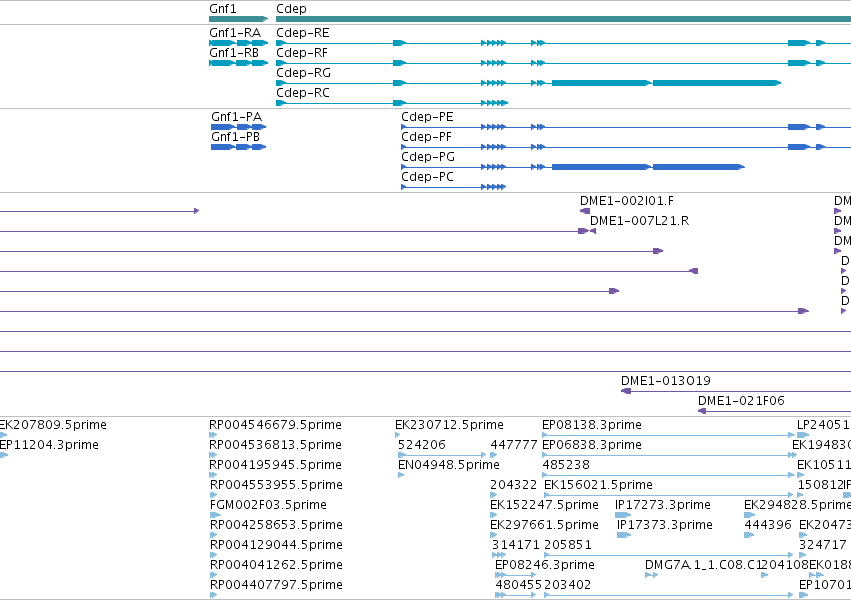851x600 pixels.
Task: Click the Cdep gene label
Action: [291, 9]
